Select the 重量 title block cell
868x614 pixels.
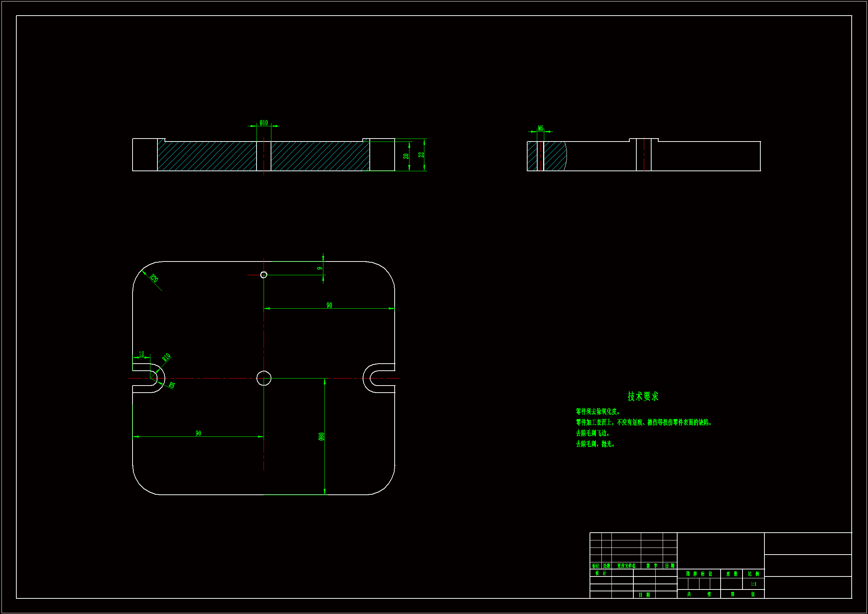731,574
